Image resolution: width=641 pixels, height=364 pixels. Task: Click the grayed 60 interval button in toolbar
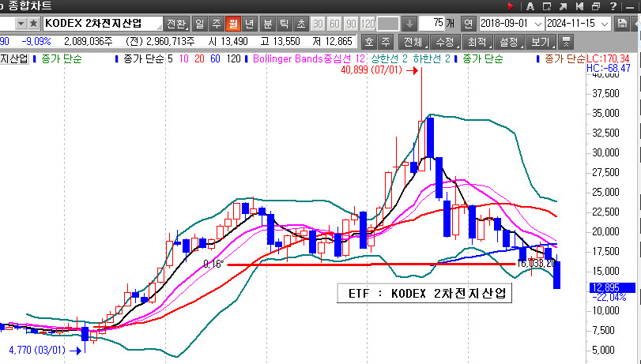point(334,23)
